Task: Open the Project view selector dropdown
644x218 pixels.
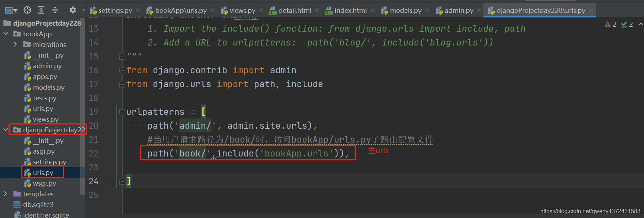Action: [x=11, y=10]
